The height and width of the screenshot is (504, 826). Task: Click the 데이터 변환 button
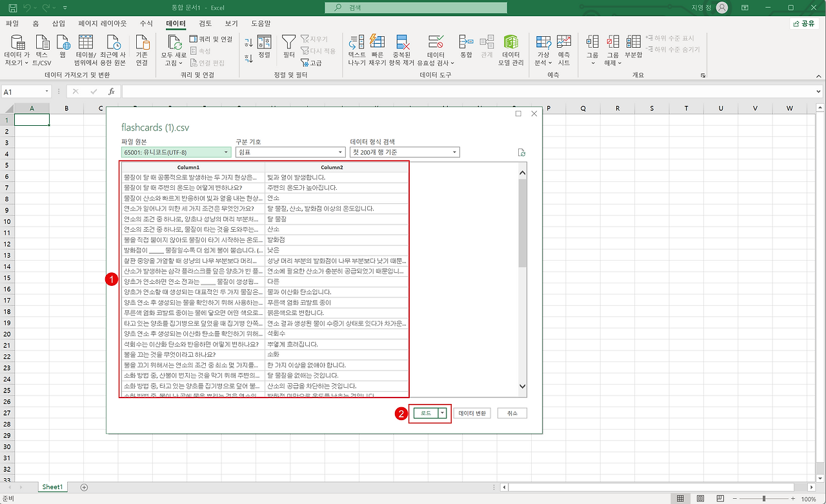click(x=473, y=413)
